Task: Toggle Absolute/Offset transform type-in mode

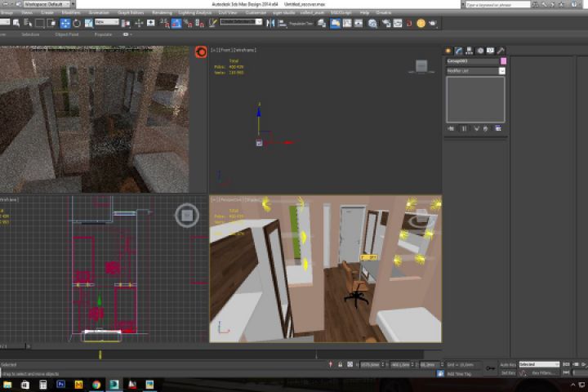Action: coord(350,364)
